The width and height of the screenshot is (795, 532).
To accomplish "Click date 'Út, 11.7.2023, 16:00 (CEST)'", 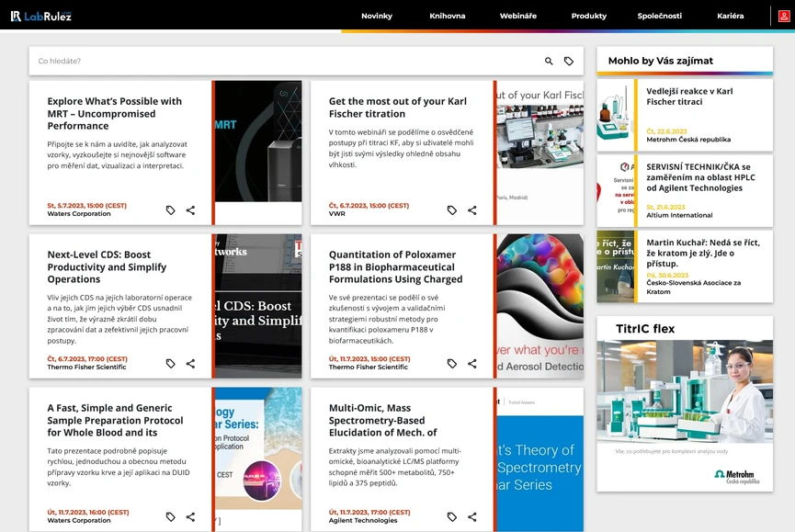I will coord(88,512).
